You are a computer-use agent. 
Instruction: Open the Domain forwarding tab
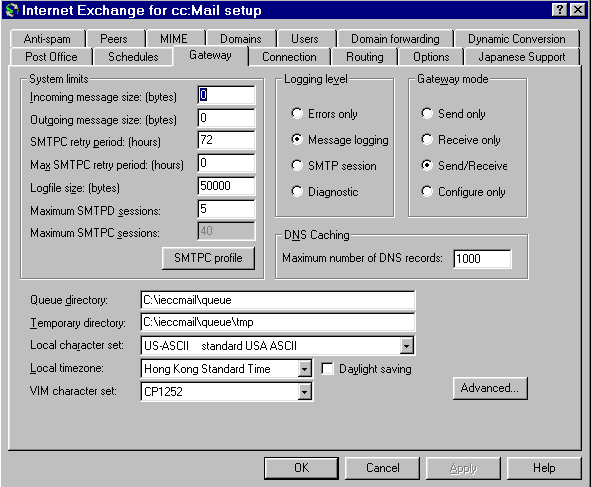(x=395, y=38)
